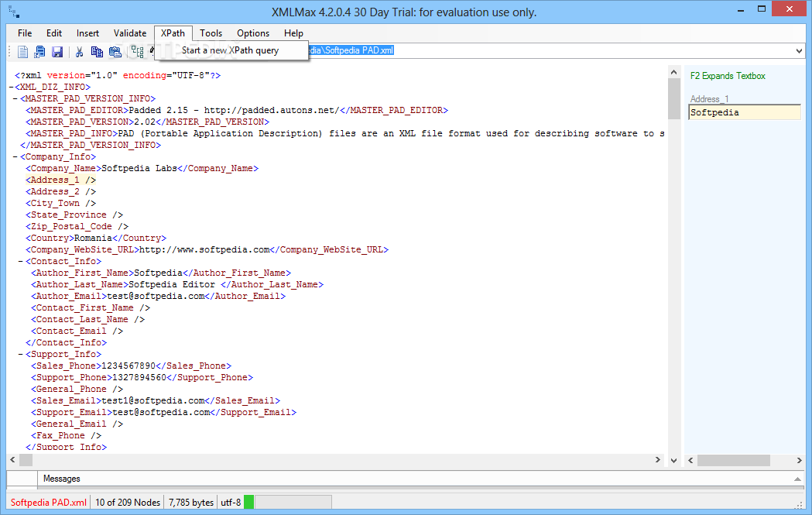Select the General_Email line
The width and height of the screenshot is (812, 515).
pos(77,424)
